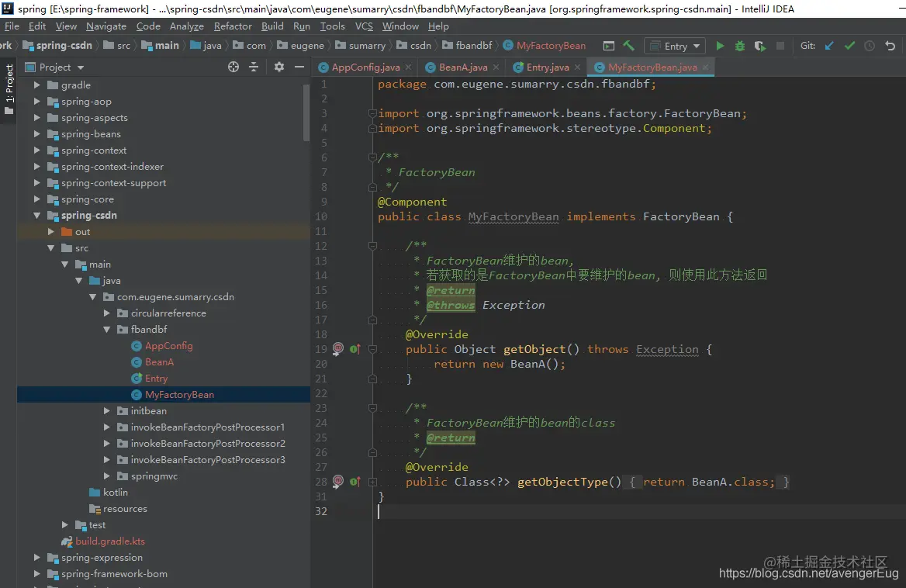Click FactoryBean in the class declaration
The image size is (906, 588).
tap(681, 216)
